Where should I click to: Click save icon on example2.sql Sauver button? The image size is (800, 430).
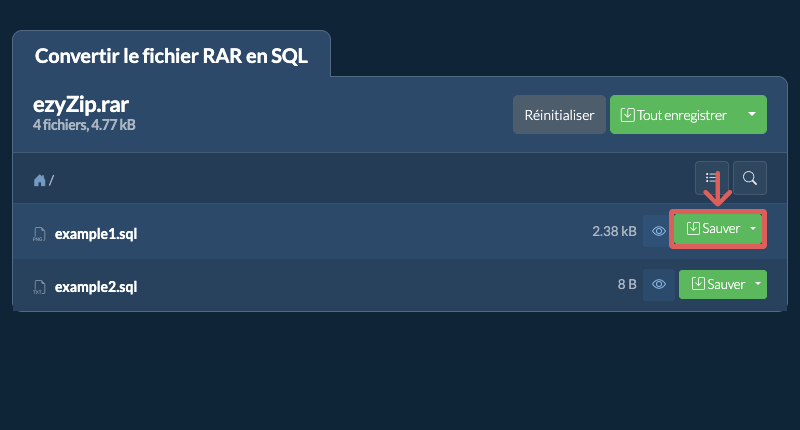pos(698,284)
